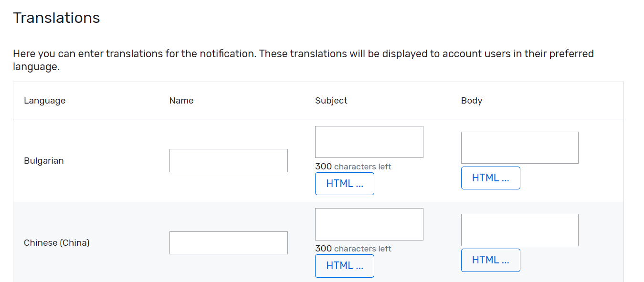Viewport: 644px width, 282px height.
Task: Click the Body column header
Action: 472,100
